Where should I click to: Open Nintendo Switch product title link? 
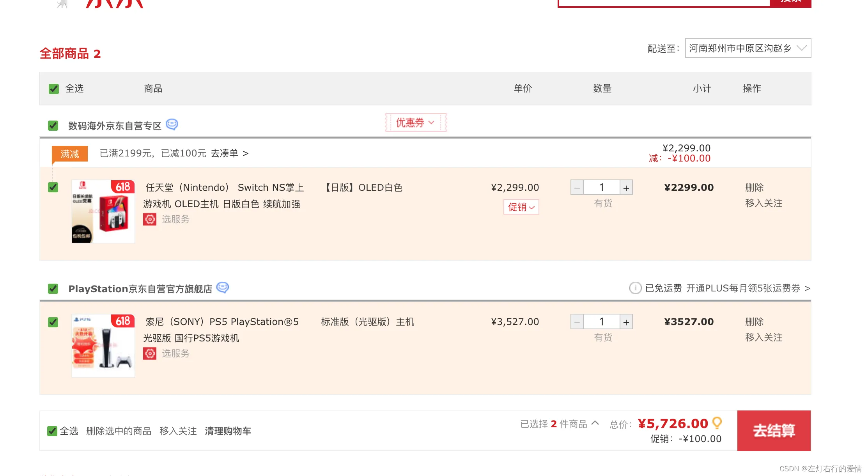(x=224, y=196)
